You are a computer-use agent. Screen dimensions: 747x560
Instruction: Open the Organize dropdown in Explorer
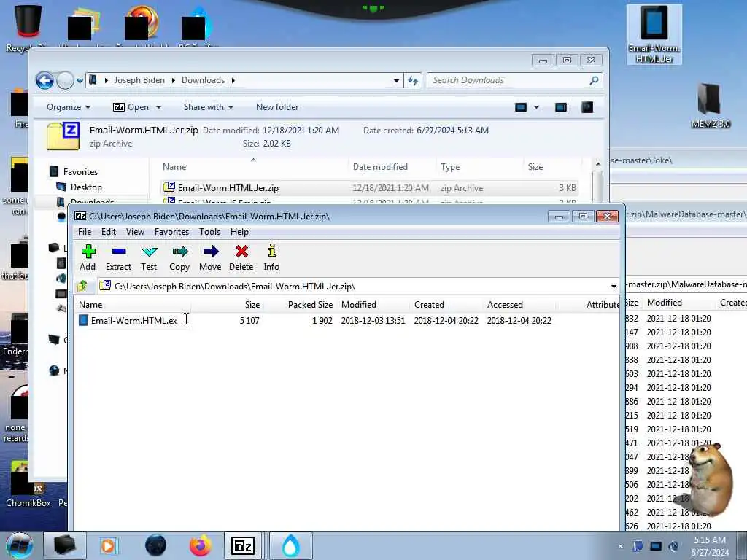click(69, 107)
